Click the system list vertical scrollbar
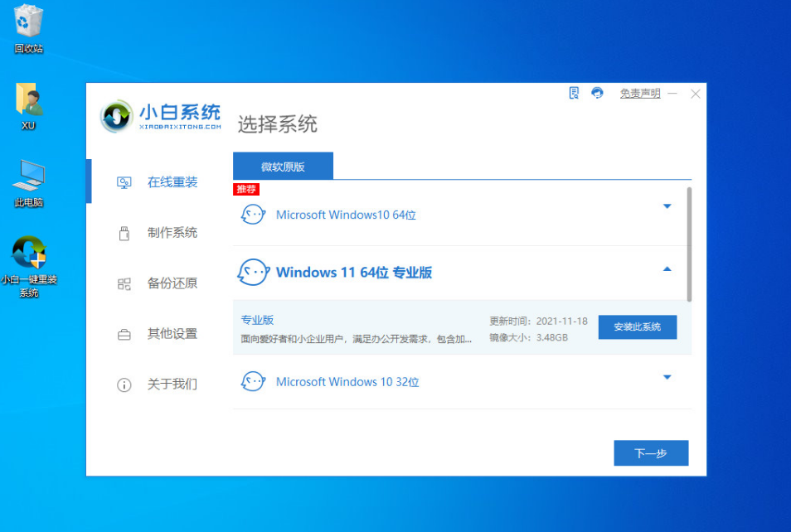Viewport: 791px width, 532px height. (689, 244)
